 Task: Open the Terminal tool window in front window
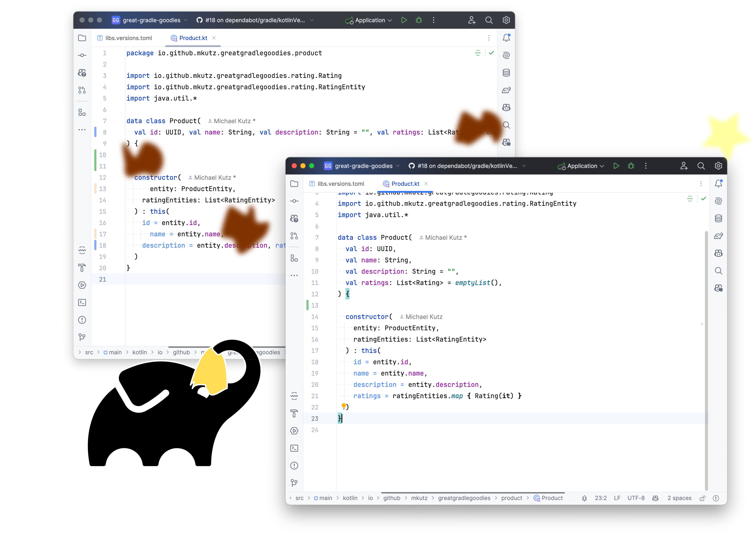coord(294,448)
